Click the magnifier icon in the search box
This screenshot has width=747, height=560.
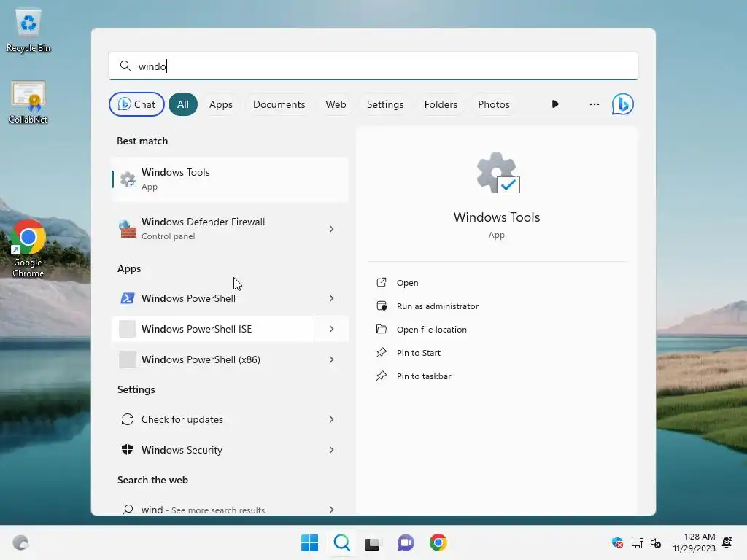(x=125, y=66)
